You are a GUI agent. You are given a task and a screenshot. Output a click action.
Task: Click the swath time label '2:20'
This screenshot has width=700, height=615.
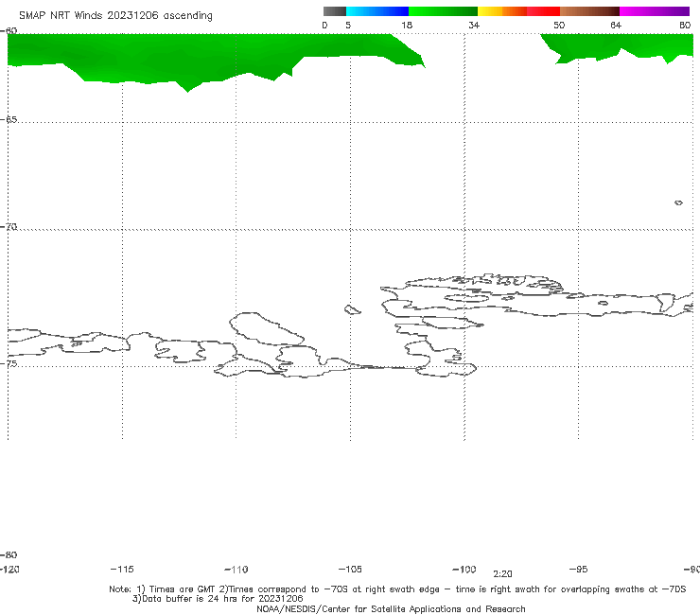pyautogui.click(x=502, y=574)
